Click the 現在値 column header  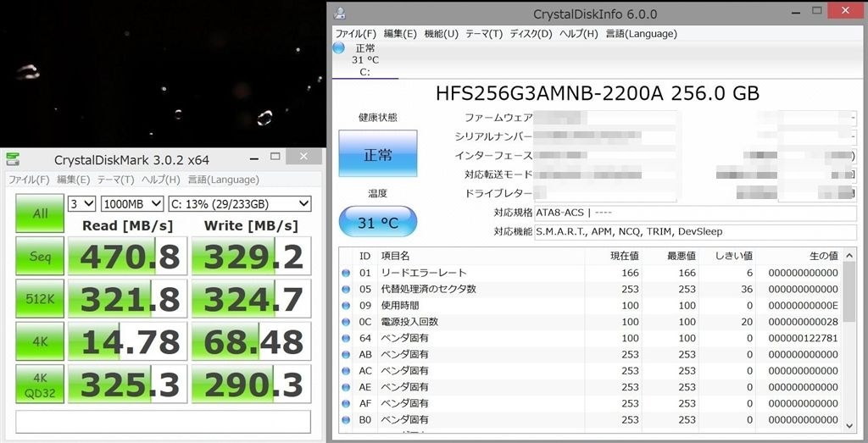(x=614, y=256)
